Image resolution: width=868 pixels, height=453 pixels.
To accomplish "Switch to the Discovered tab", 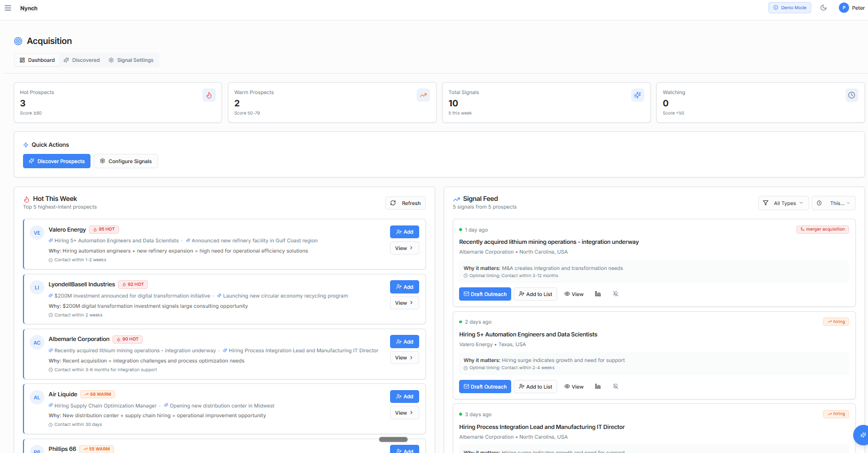I will (81, 60).
